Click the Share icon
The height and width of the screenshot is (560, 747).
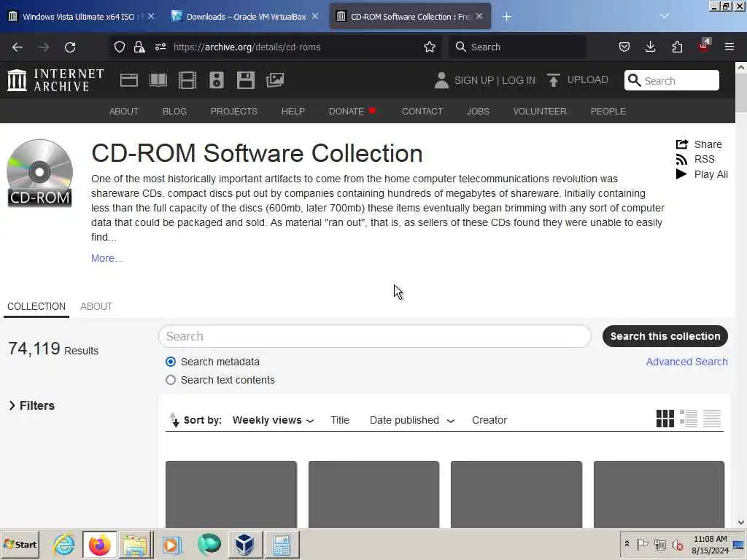point(682,144)
